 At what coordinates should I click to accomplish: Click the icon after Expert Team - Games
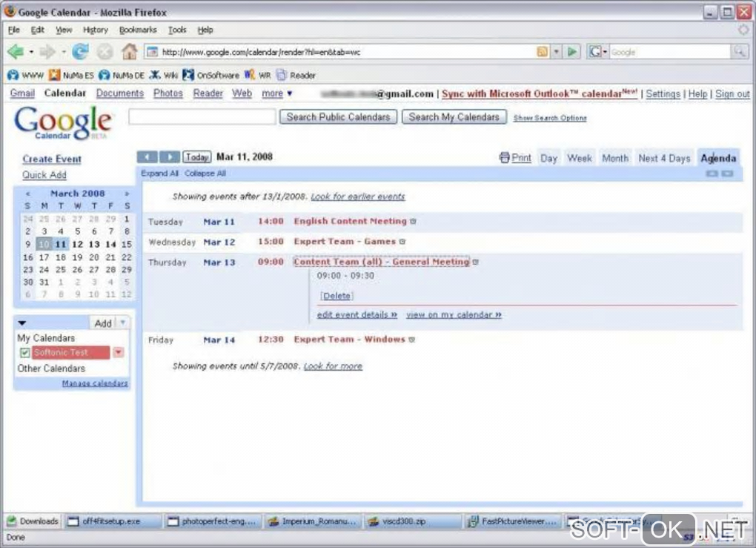pos(402,242)
